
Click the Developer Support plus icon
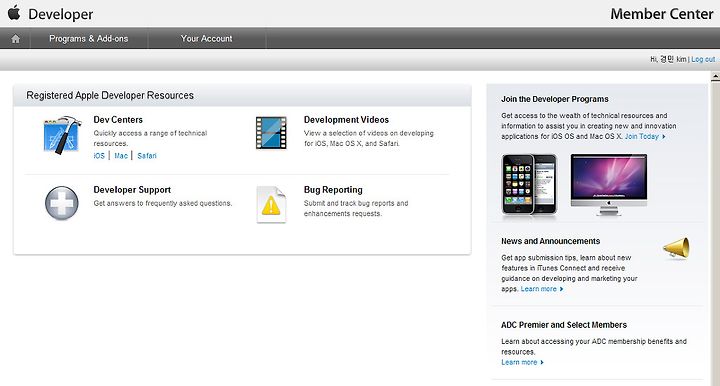tap(62, 203)
